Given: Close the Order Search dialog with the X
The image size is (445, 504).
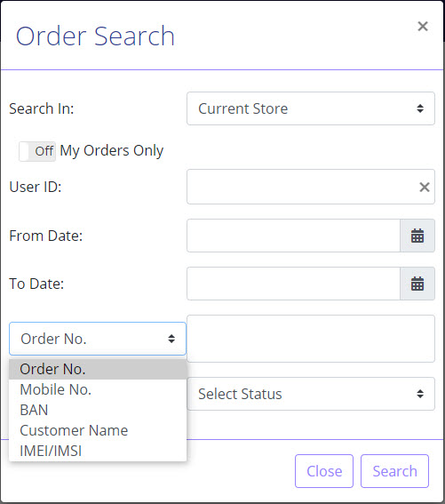Looking at the screenshot, I should (423, 26).
